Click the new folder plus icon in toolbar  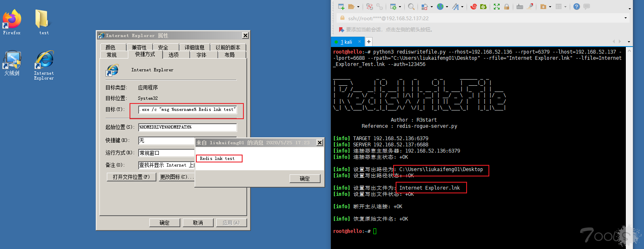pyautogui.click(x=543, y=7)
